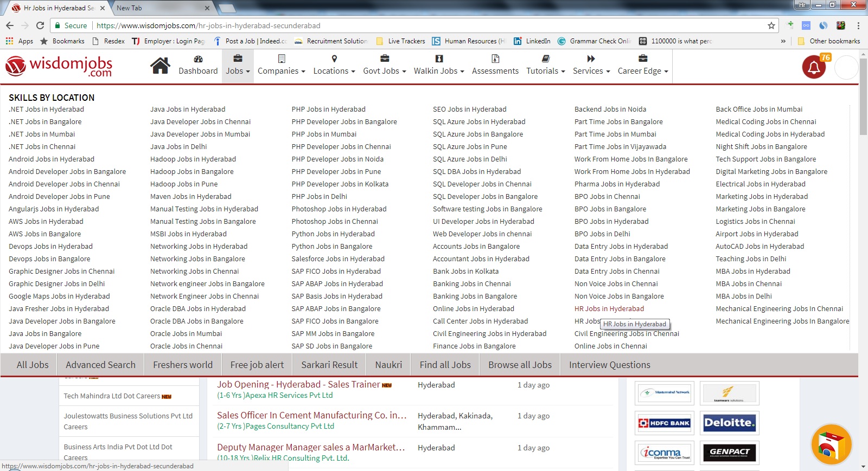Reload the page using the refresh icon
The image size is (868, 471).
(40, 25)
